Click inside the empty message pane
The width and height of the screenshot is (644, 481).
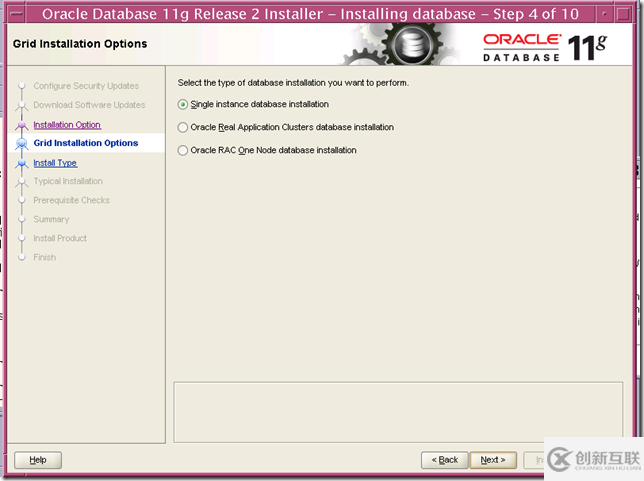click(398, 412)
